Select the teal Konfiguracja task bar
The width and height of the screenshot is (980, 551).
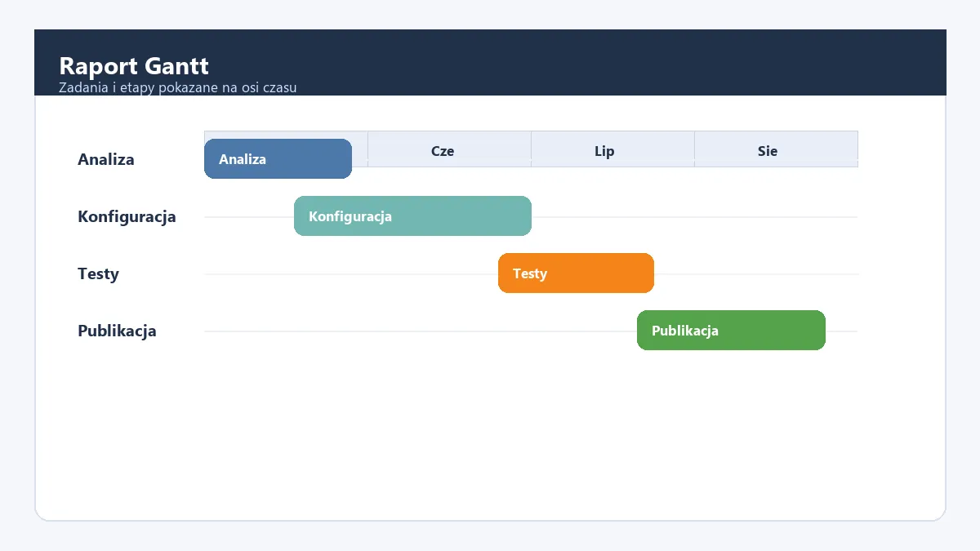412,216
